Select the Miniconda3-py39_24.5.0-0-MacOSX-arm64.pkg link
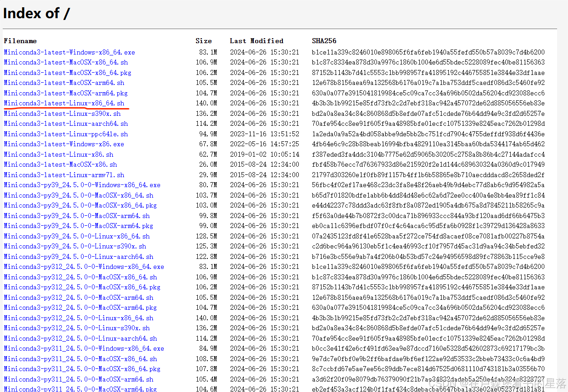 (79, 226)
